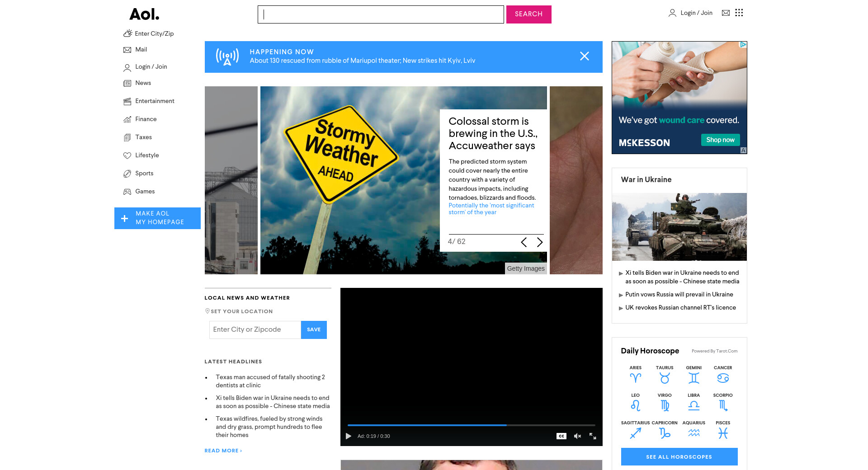Viewport: 868px width, 470px height.
Task: Expand Read More under latest headlines
Action: [223, 451]
